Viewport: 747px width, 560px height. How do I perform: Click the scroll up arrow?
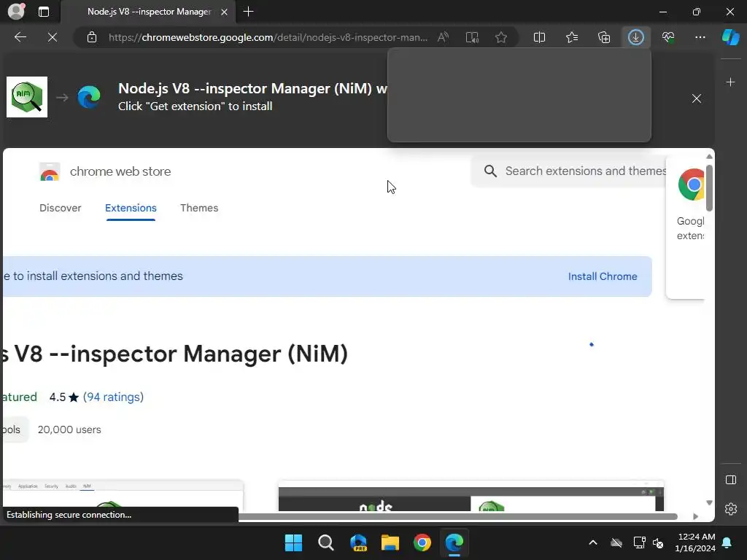(x=709, y=157)
